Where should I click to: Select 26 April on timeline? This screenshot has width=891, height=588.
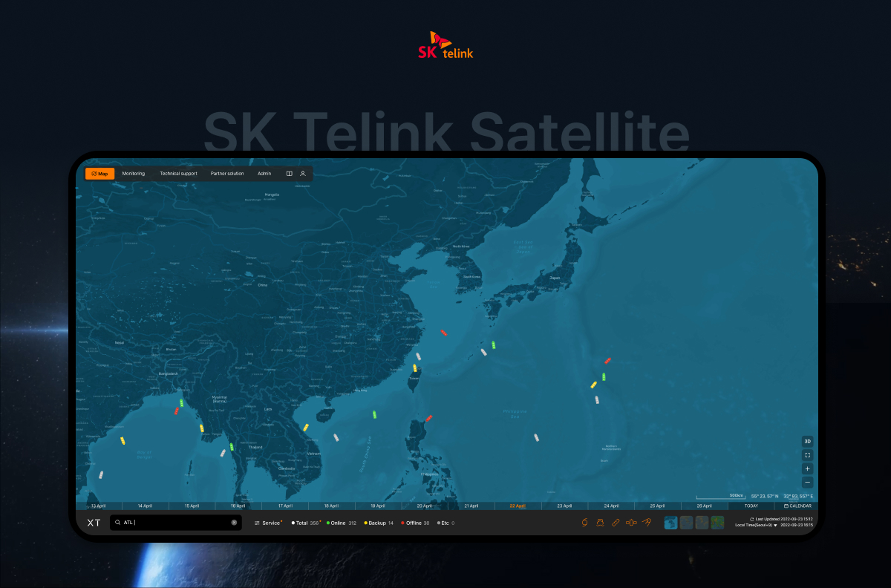704,506
